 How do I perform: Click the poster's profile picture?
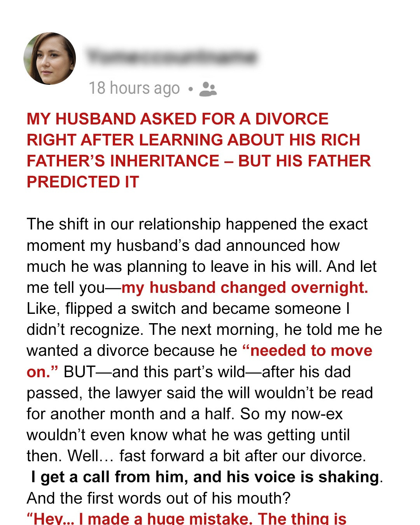[50, 58]
